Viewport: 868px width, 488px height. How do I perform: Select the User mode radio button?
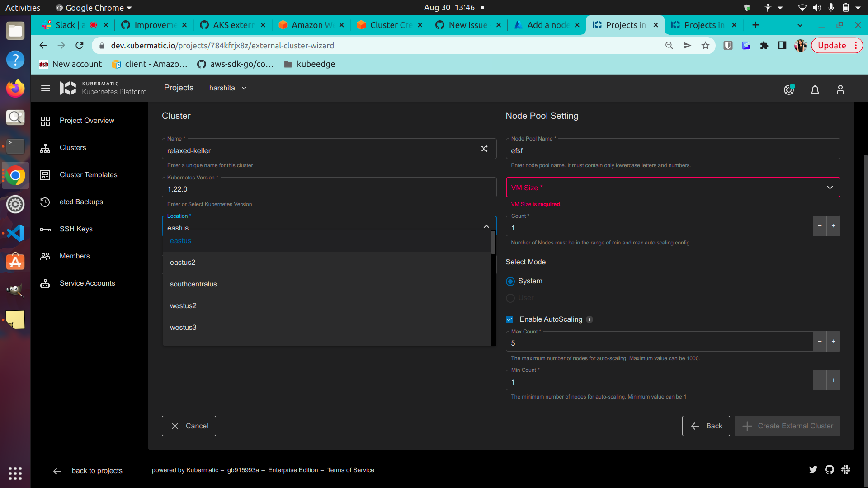(510, 298)
